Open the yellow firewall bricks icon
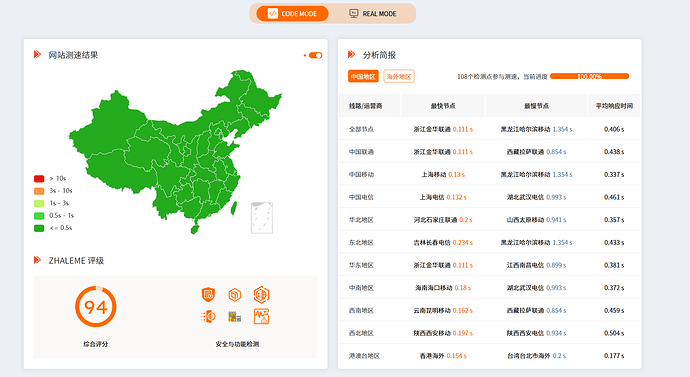This screenshot has width=690, height=377. coord(235,316)
